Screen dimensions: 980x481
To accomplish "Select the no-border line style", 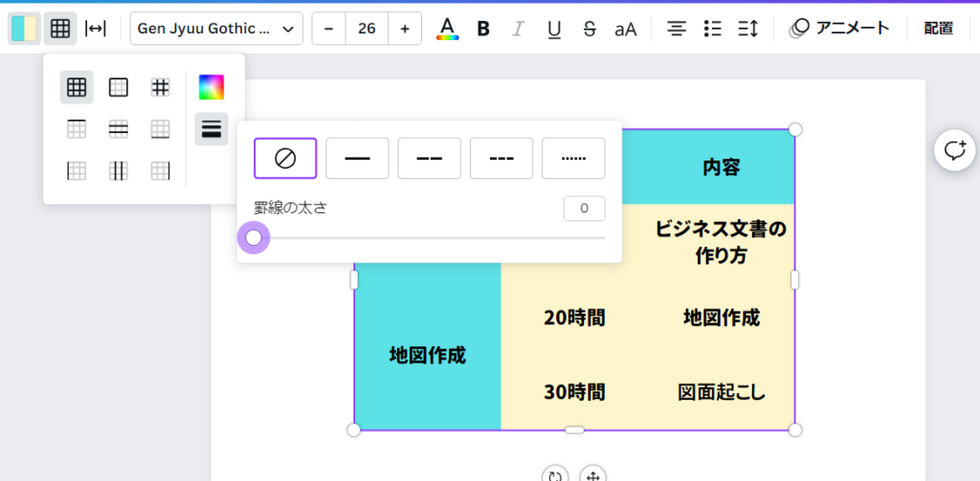I will pos(285,158).
